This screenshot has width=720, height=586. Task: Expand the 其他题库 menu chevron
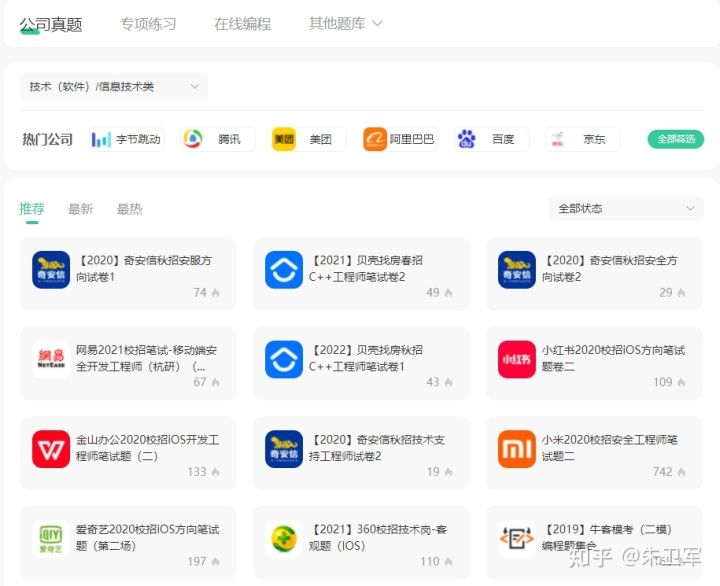pyautogui.click(x=377, y=23)
